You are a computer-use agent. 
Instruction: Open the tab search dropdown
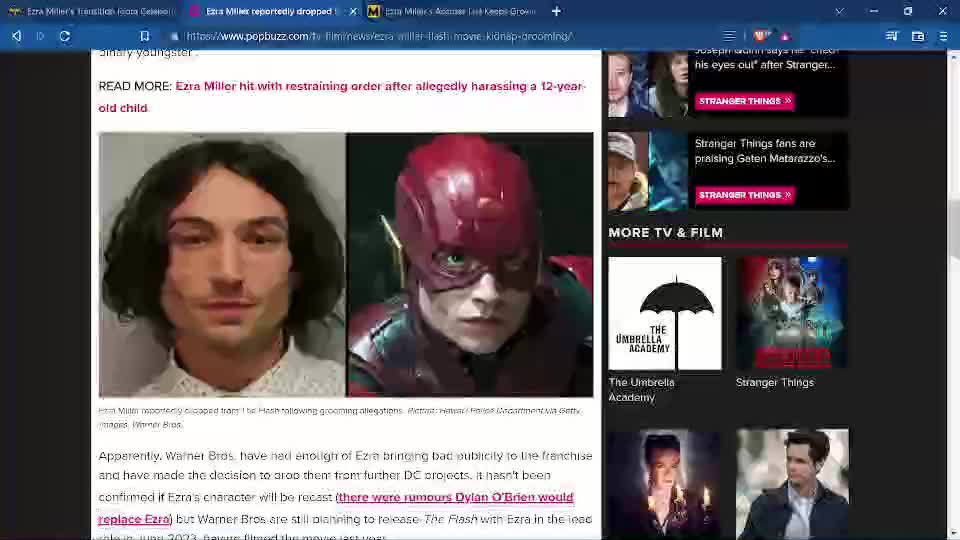(x=839, y=11)
